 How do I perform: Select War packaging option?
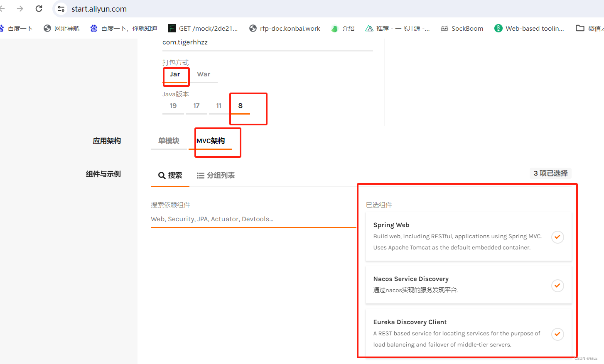click(x=204, y=74)
